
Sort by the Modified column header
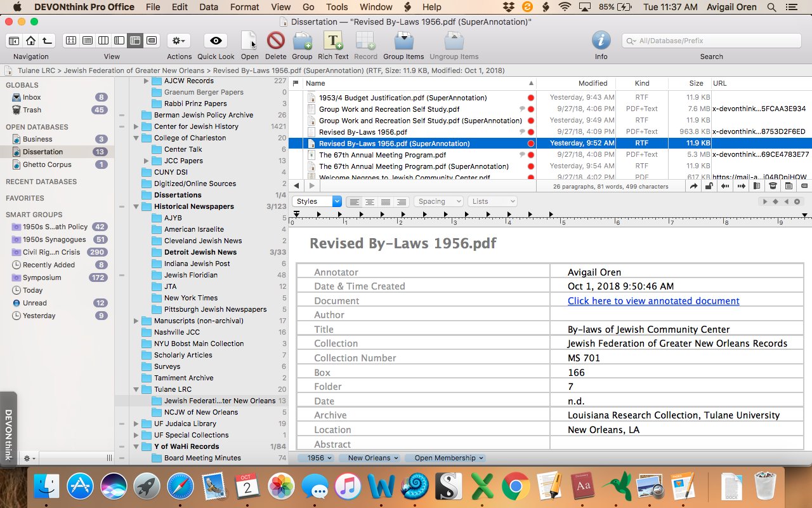click(576, 83)
